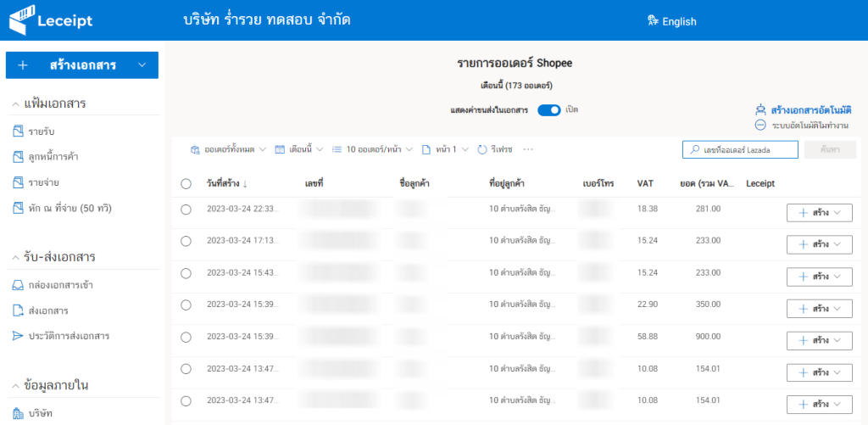Click สร้างเอกสารอัตโนมัติ link
Image resolution: width=868 pixels, height=425 pixels.
pyautogui.click(x=811, y=109)
